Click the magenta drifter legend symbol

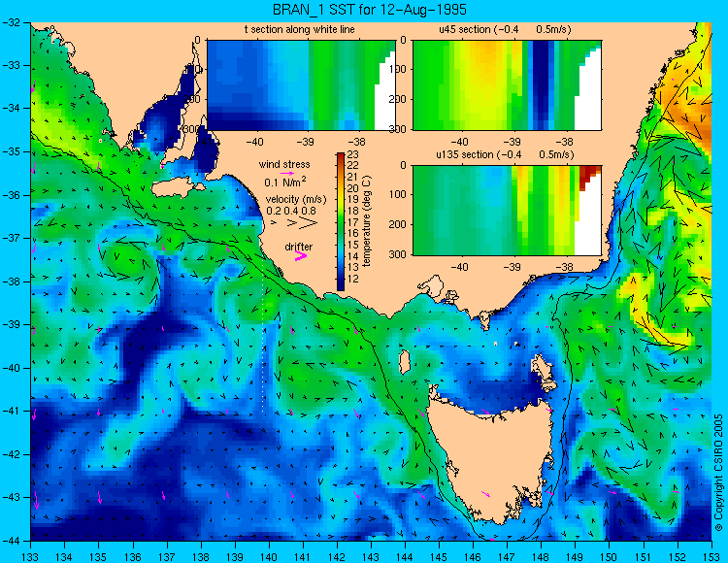coord(301,255)
